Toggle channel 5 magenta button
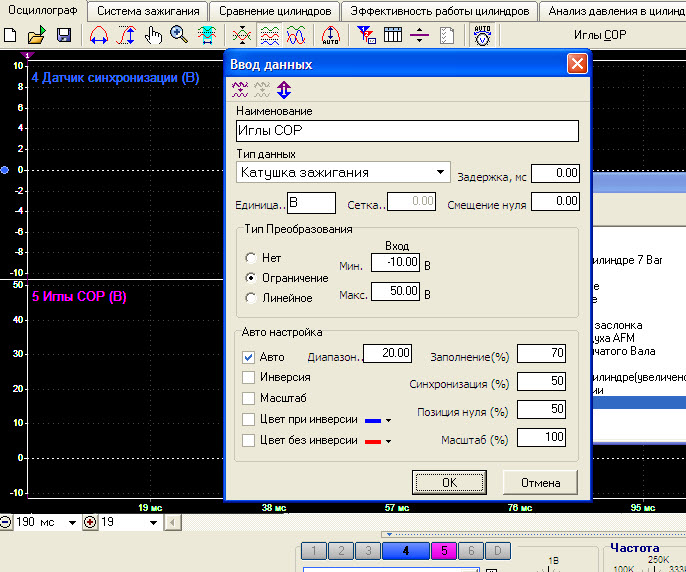 tap(444, 551)
